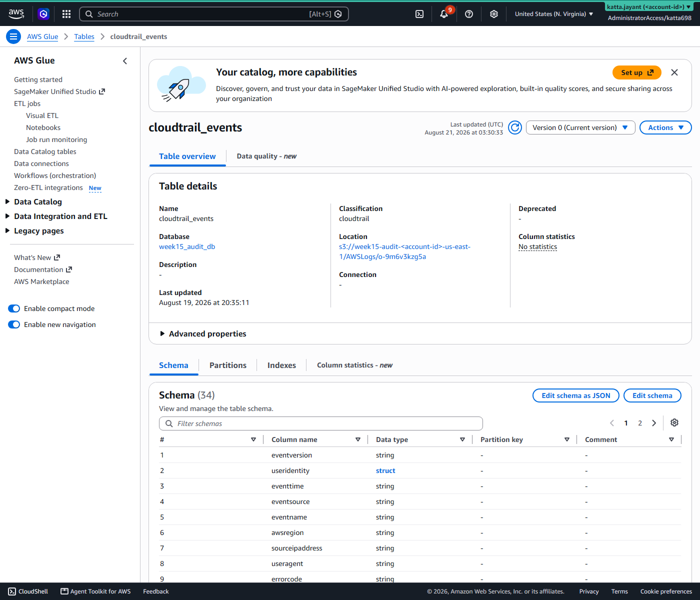Sort by Partition key arrow
The image size is (700, 600).
click(x=567, y=439)
